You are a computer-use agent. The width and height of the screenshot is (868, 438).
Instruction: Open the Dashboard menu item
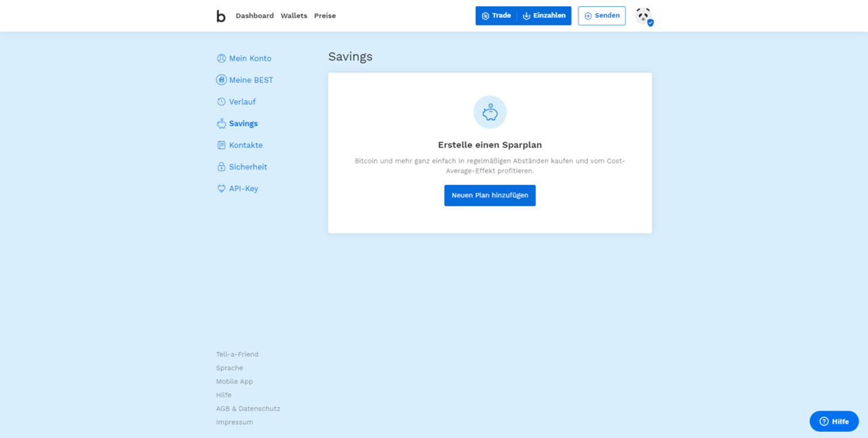tap(254, 16)
